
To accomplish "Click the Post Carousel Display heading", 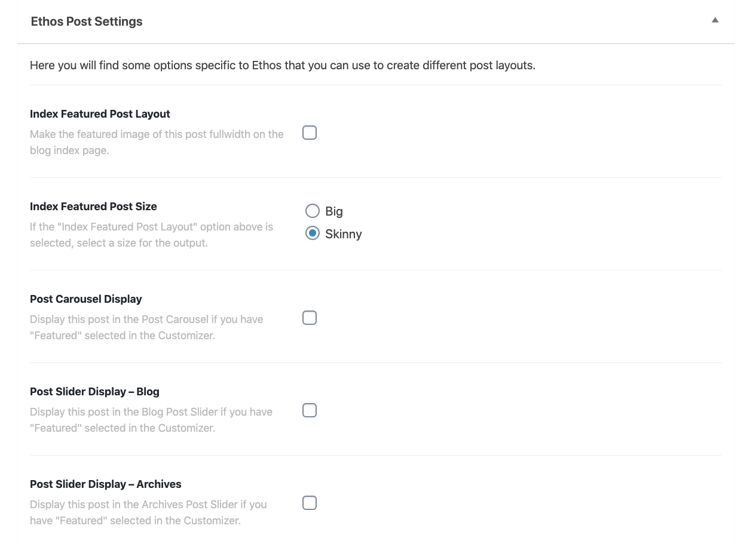I will tap(85, 299).
